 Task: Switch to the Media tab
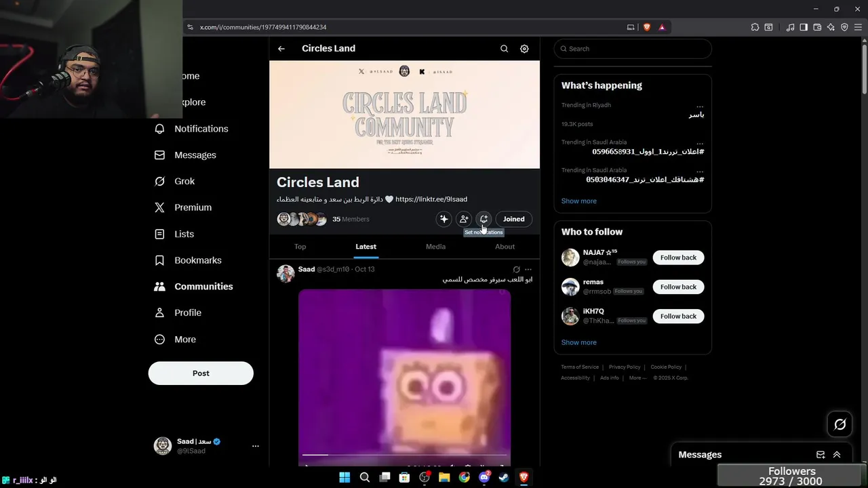pyautogui.click(x=435, y=247)
